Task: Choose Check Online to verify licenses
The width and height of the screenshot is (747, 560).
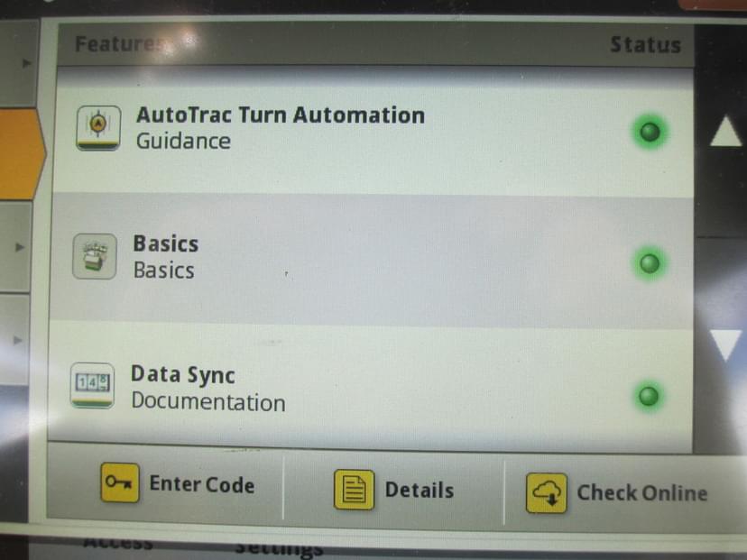Action: tap(642, 493)
